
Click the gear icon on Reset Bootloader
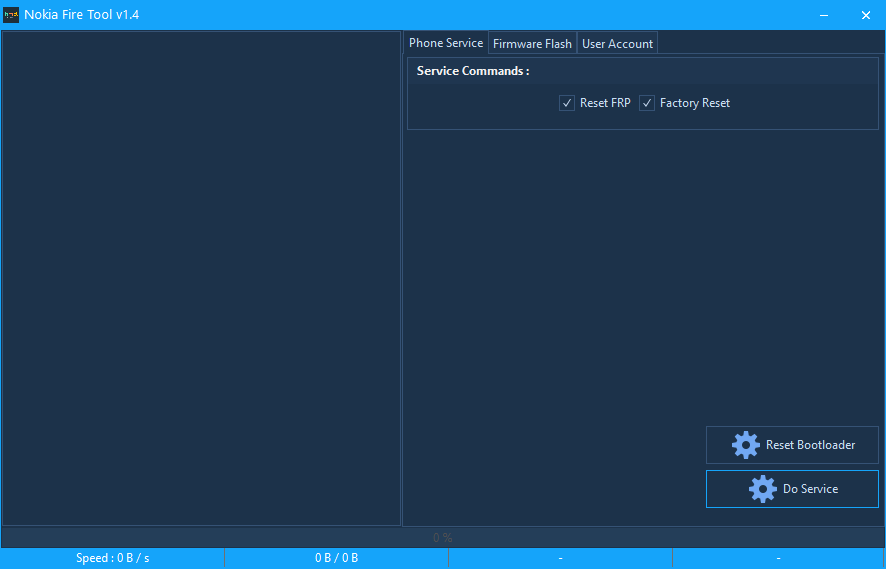[746, 445]
